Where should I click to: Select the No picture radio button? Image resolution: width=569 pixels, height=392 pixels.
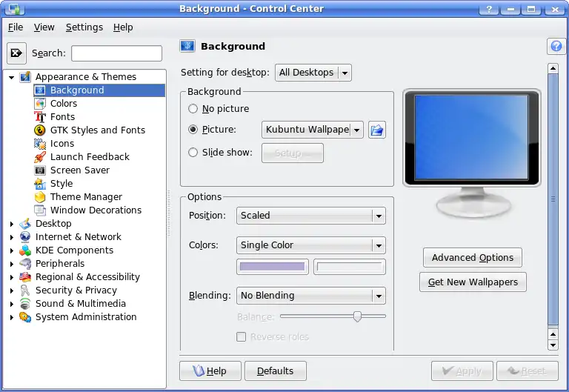coord(193,109)
